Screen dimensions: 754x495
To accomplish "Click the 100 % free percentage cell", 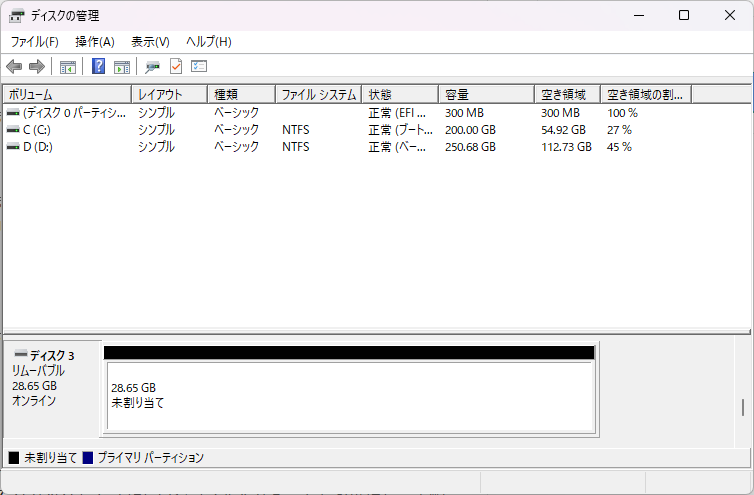I will tap(622, 113).
